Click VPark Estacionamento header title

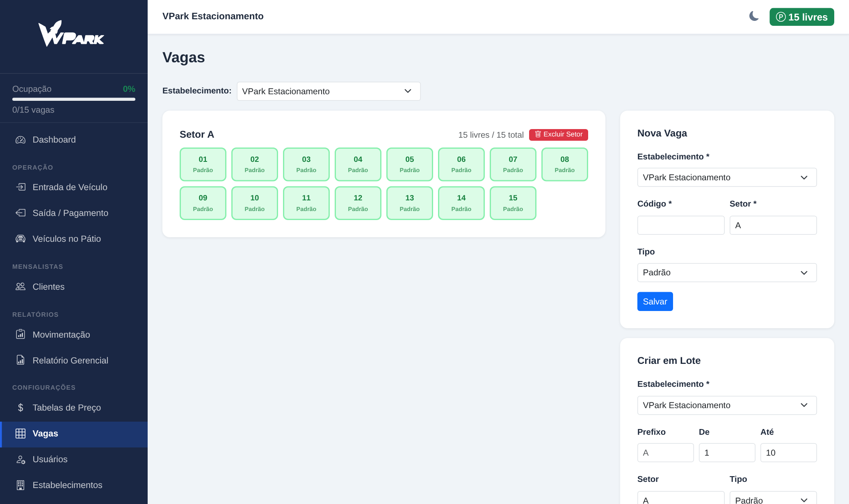tap(213, 16)
